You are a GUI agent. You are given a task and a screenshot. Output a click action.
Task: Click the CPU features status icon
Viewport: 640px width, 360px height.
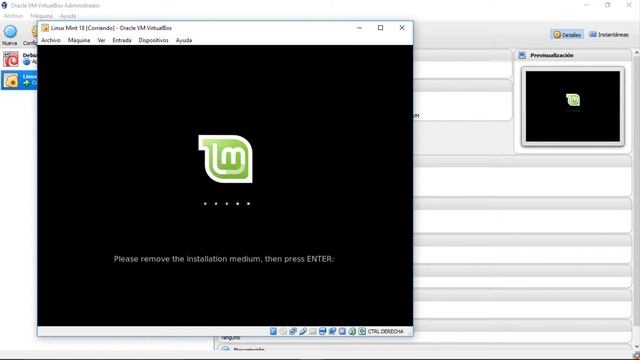pos(342,331)
